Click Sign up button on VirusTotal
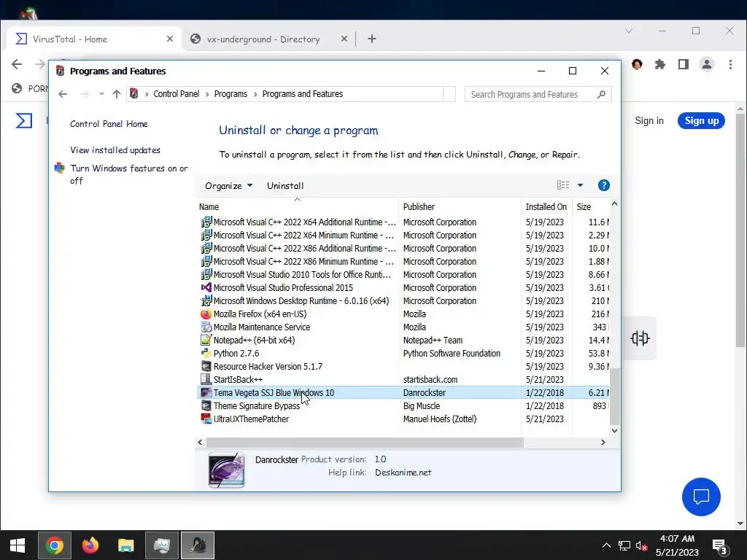 (701, 121)
